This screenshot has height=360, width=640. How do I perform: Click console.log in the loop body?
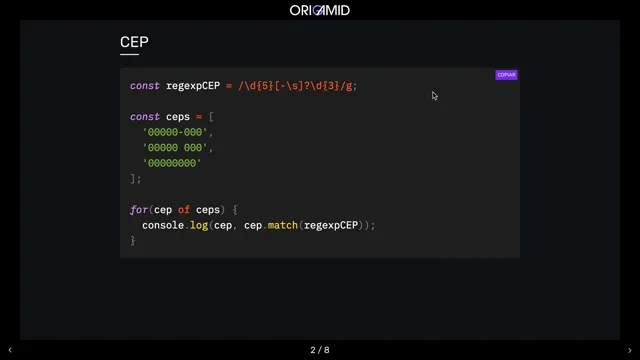[175, 225]
